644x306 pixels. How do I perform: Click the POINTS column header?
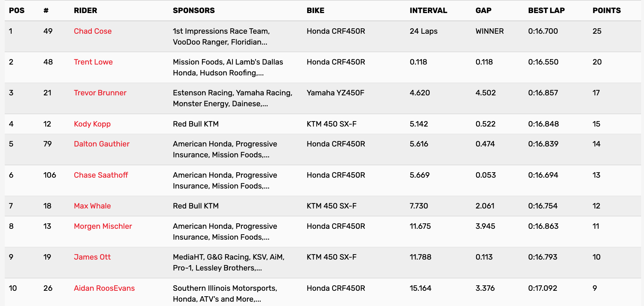point(607,11)
